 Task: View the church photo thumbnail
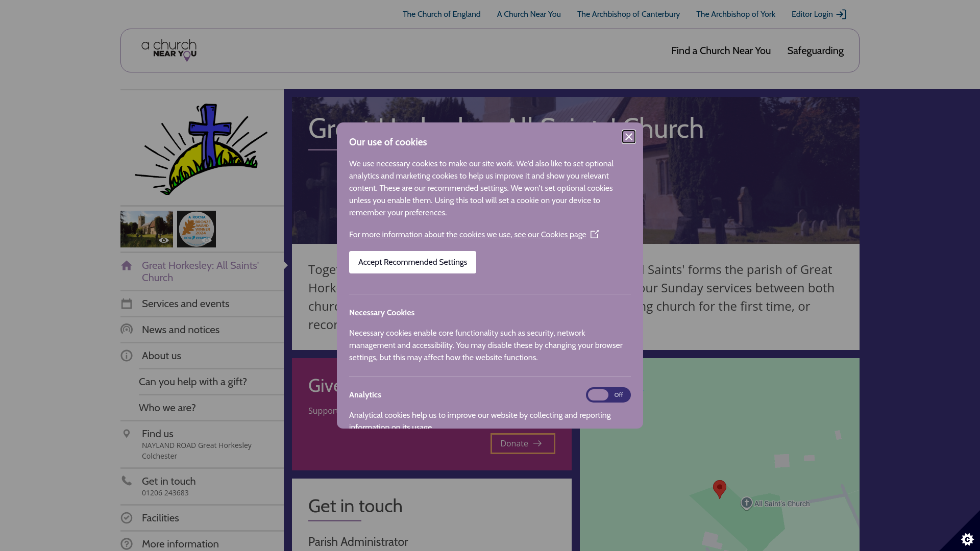click(x=146, y=229)
